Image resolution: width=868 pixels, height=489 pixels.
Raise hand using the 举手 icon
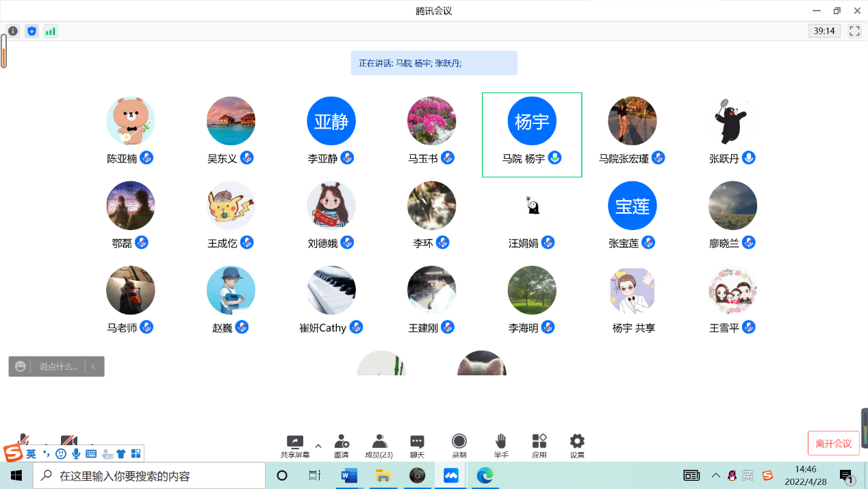point(501,441)
